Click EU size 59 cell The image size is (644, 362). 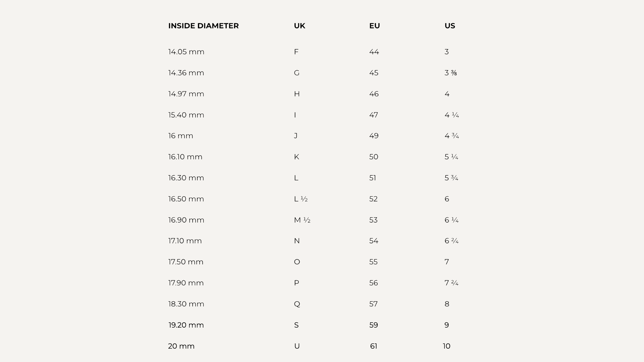373,325
